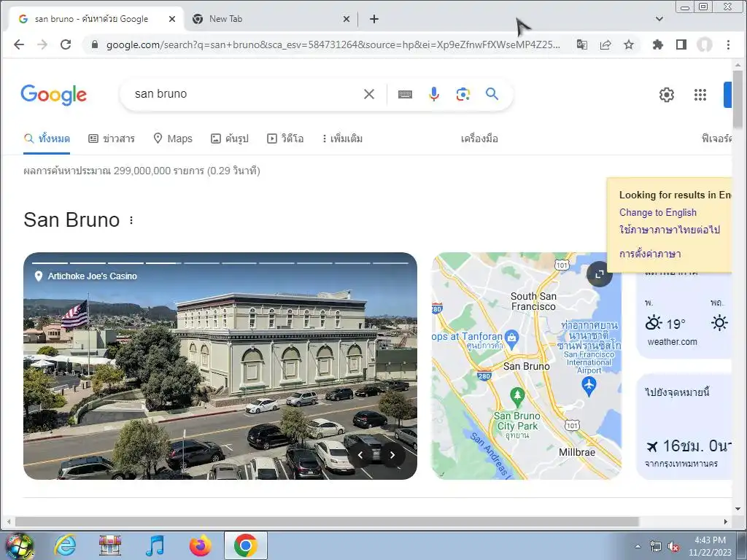Open การตั้งค่าภาษา language settings link
This screenshot has width=747, height=560.
(650, 254)
